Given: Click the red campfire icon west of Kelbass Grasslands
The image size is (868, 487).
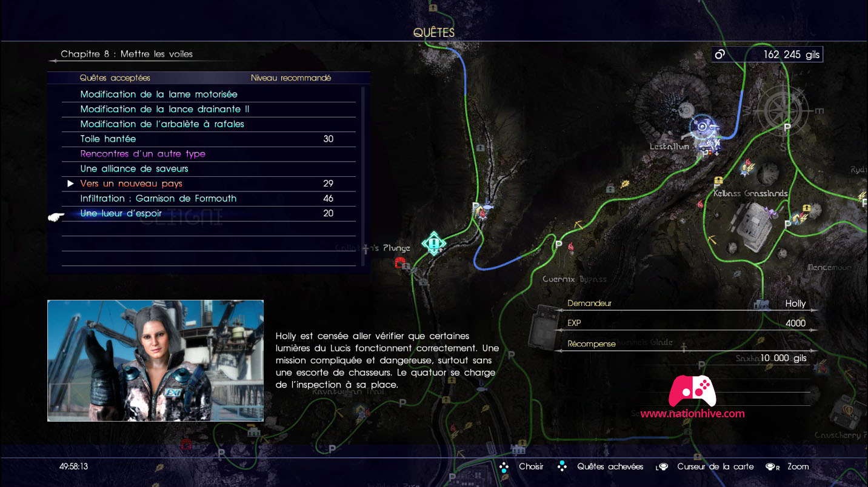Looking at the screenshot, I should click(700, 205).
